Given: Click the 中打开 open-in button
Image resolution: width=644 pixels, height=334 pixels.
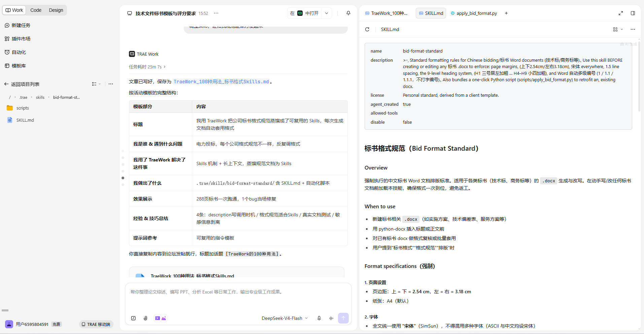Looking at the screenshot, I should (x=304, y=13).
